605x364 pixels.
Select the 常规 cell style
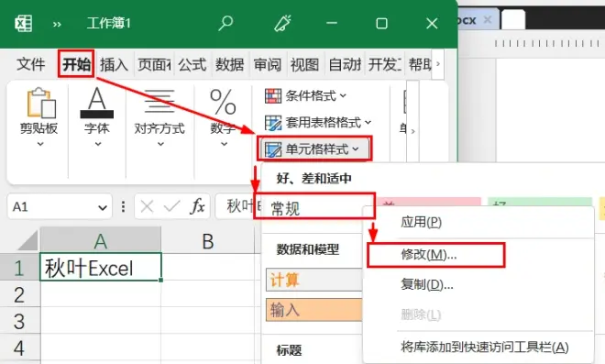click(x=314, y=208)
